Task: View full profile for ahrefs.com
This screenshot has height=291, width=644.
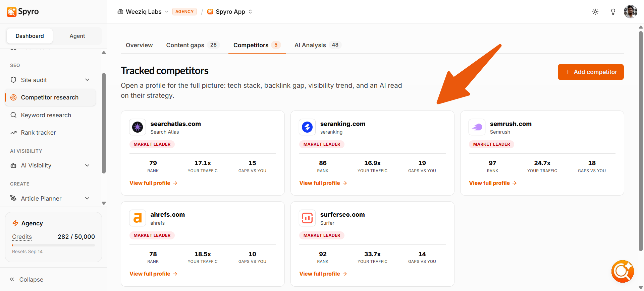Action: click(x=154, y=274)
